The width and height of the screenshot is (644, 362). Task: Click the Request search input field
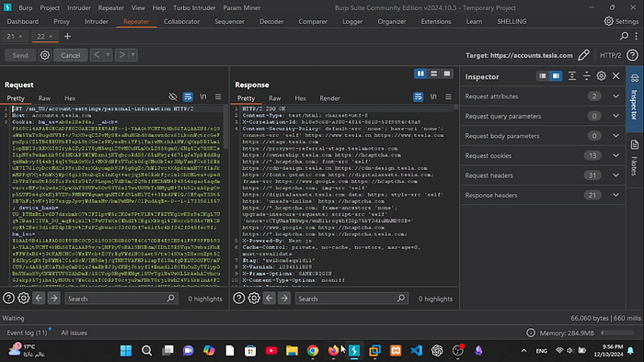pos(121,299)
